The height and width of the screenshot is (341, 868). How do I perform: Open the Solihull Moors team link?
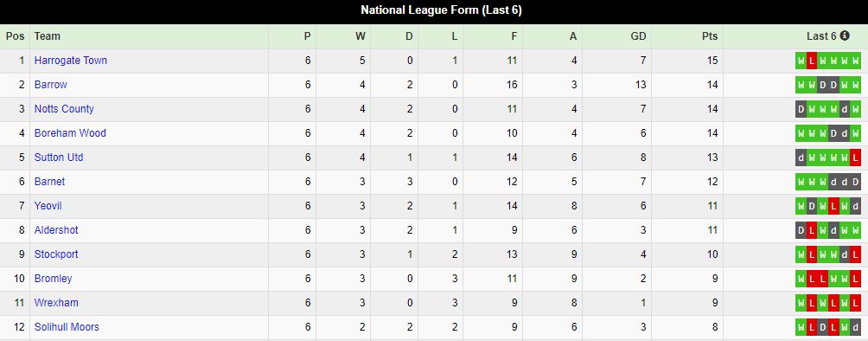pos(67,327)
